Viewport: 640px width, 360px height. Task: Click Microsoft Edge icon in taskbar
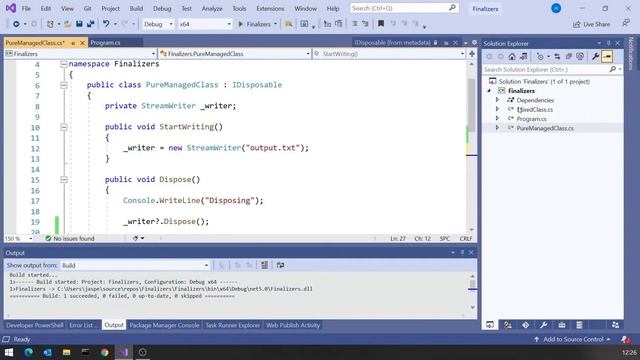coord(29,352)
